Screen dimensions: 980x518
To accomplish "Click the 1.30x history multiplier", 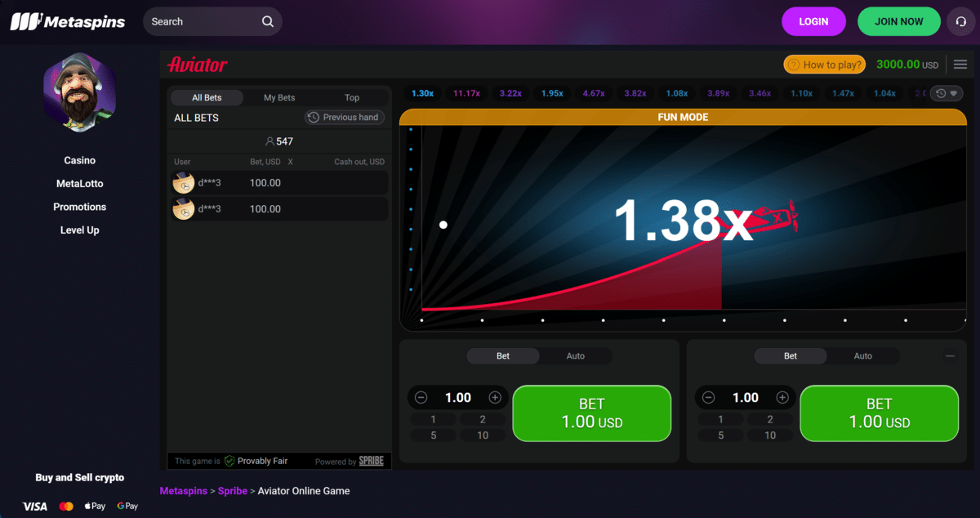I will click(x=422, y=93).
